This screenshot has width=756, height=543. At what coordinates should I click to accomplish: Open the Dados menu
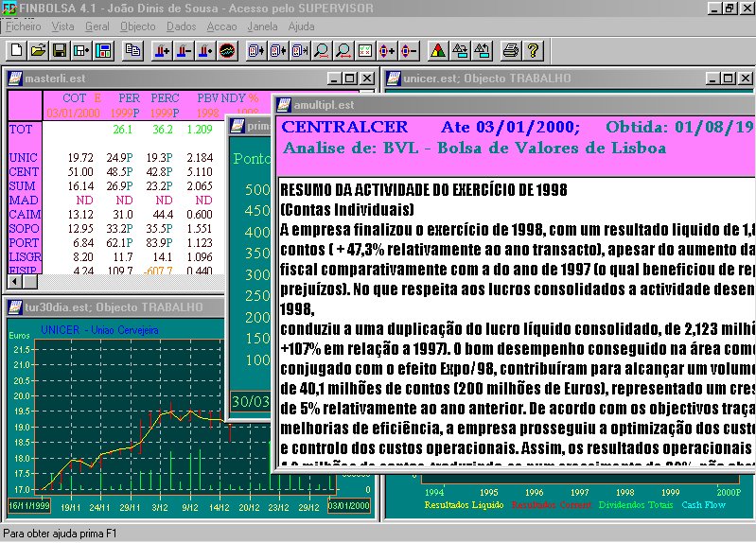click(x=182, y=26)
